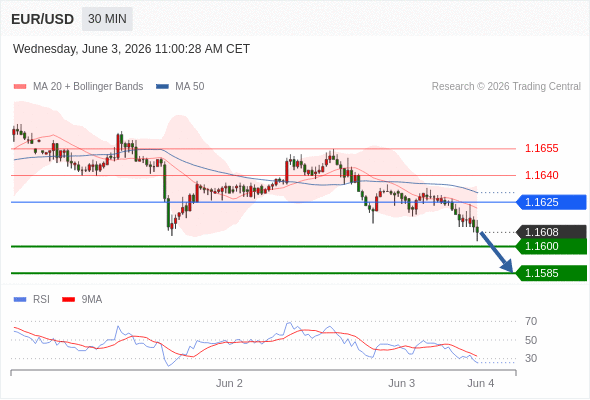This screenshot has width=590, height=400.
Task: Click the 'MA 20 + Bollinger Bands' legend label
Action: point(88,87)
